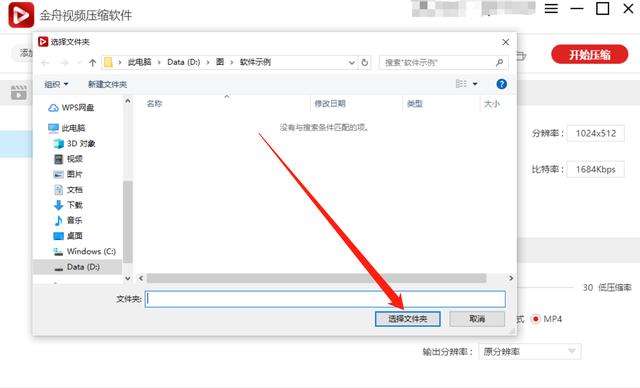Click the 取消 button

(477, 319)
